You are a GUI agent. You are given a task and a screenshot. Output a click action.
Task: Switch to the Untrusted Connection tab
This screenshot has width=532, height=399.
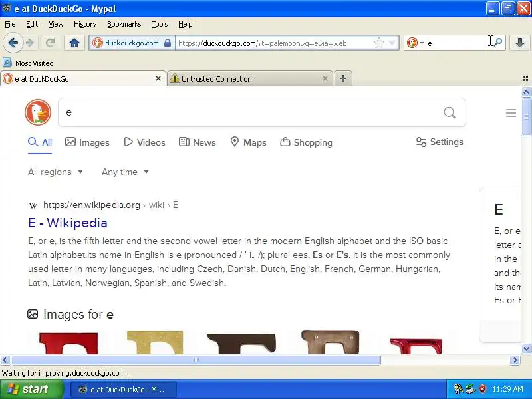coord(249,78)
